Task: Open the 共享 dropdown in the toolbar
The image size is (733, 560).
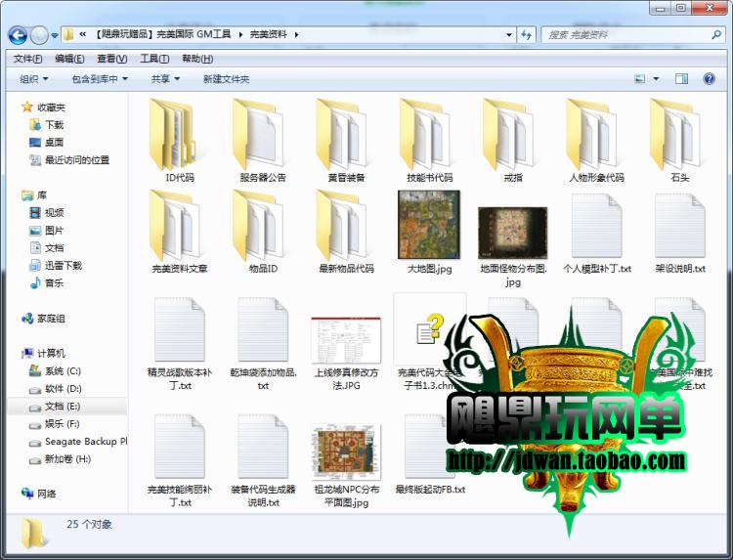Action: [164, 79]
